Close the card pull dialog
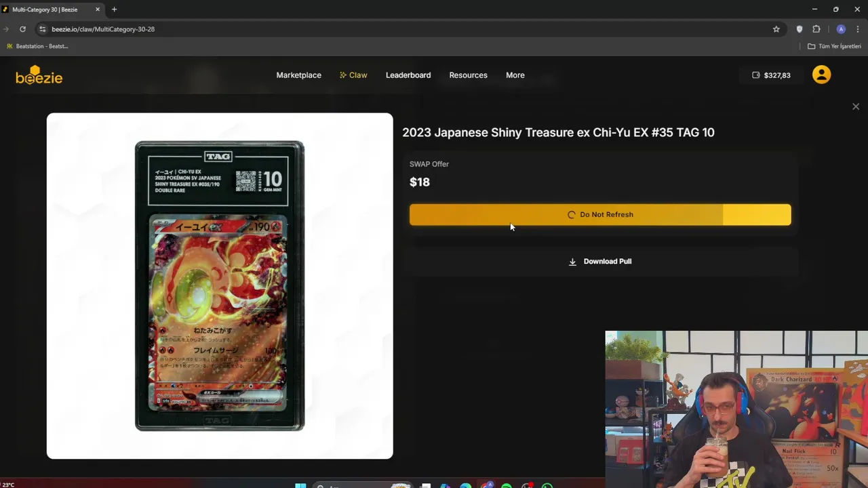 (856, 106)
